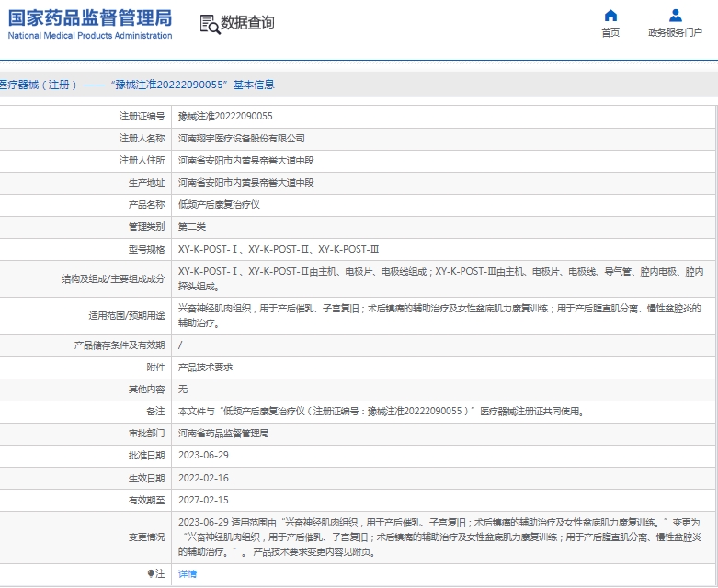Click the 变更情况 change description text
The width and height of the screenshot is (718, 588).
(x=439, y=537)
